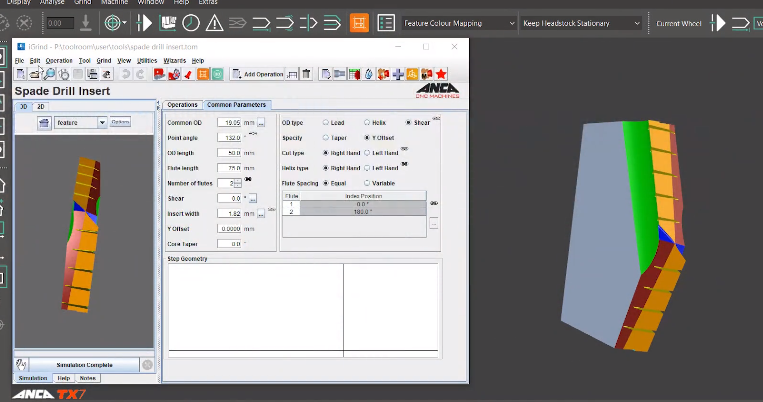Open the Keep Headstock Stationary dropdown
763x402 pixels.
point(581,23)
